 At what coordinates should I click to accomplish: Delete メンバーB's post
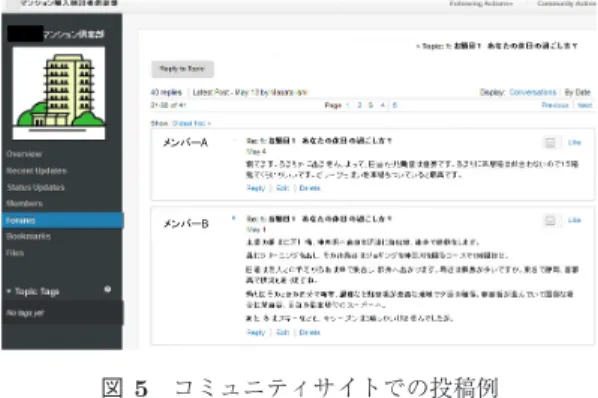[x=310, y=332]
